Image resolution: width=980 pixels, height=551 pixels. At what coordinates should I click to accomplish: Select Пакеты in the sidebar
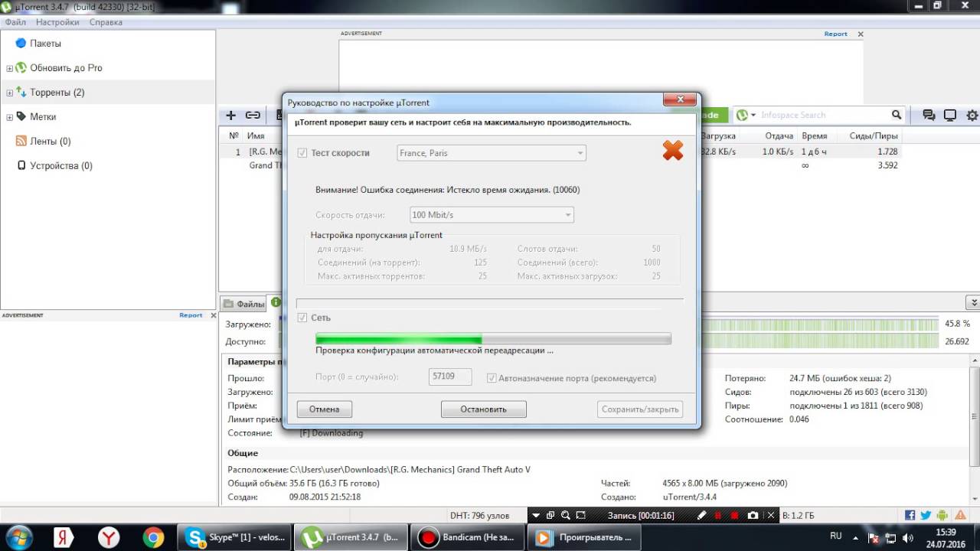(x=45, y=44)
